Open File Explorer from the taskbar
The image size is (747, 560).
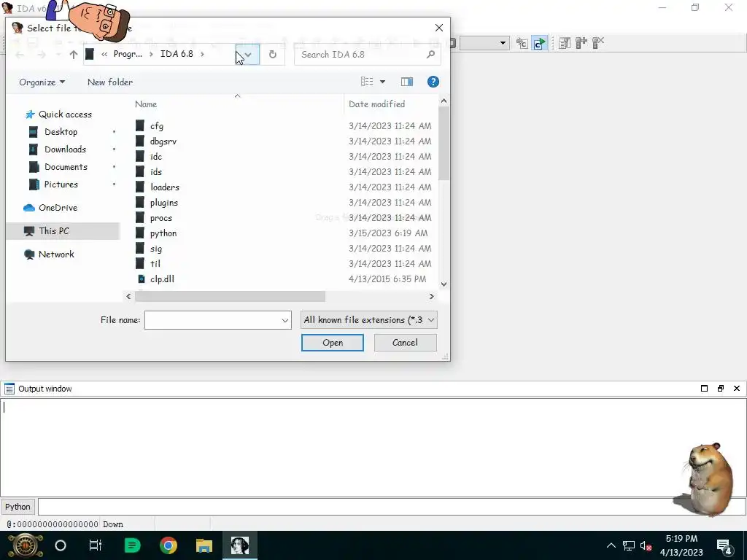pyautogui.click(x=204, y=545)
